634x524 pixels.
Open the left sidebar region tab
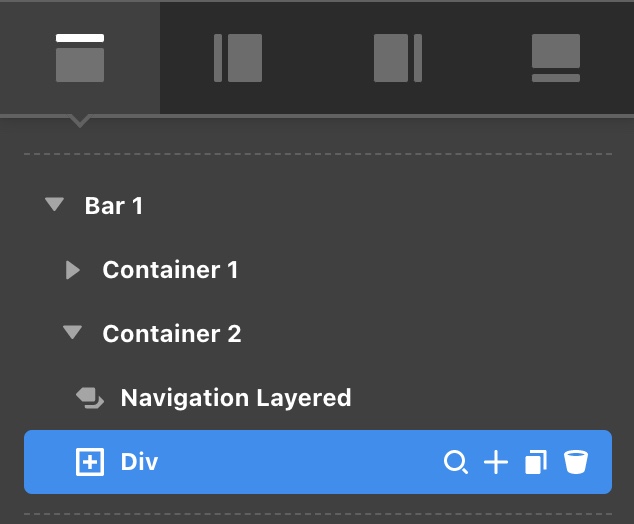click(238, 57)
